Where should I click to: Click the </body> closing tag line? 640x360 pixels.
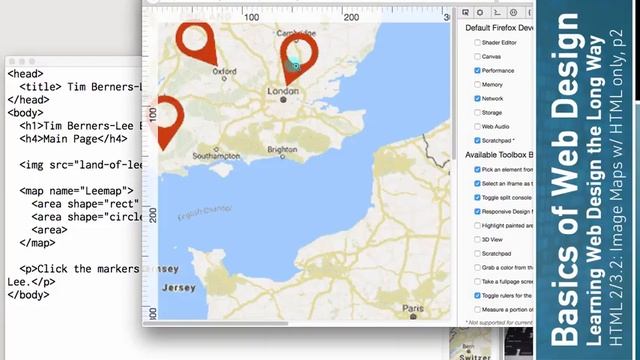(x=28, y=295)
